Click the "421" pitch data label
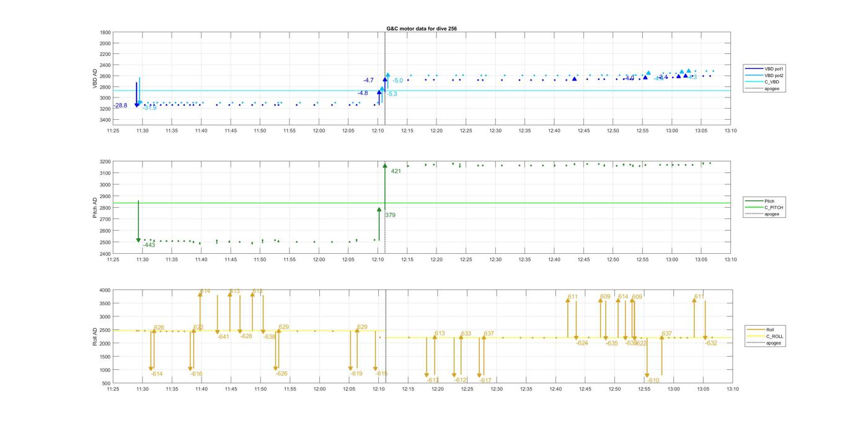 (x=396, y=171)
